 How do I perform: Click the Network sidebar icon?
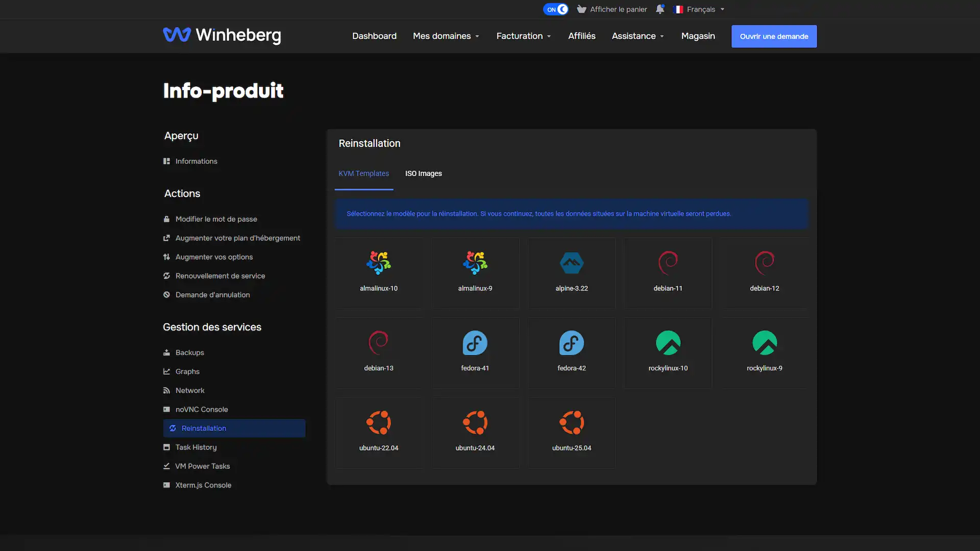[166, 390]
